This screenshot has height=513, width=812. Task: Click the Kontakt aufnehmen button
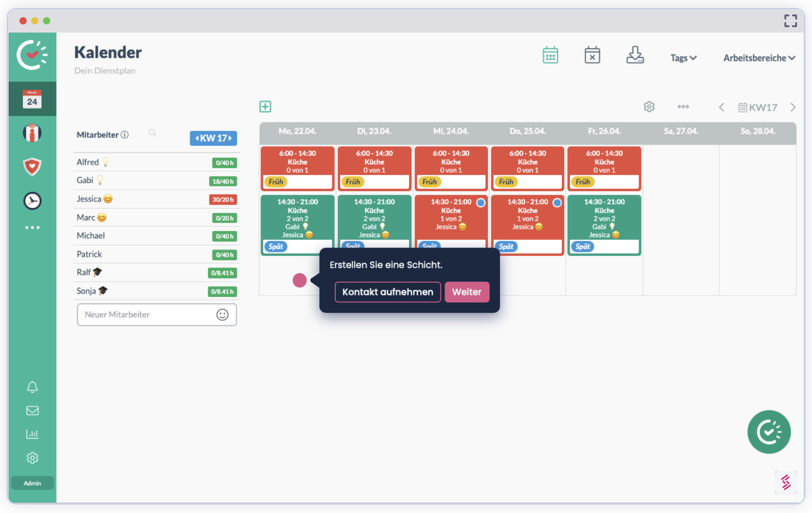pyautogui.click(x=387, y=292)
